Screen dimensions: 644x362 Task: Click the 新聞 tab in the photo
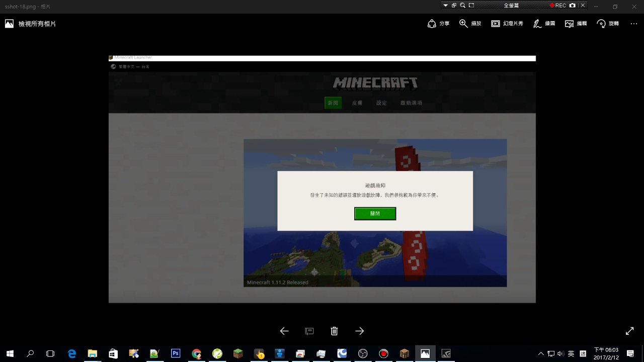pos(333,103)
